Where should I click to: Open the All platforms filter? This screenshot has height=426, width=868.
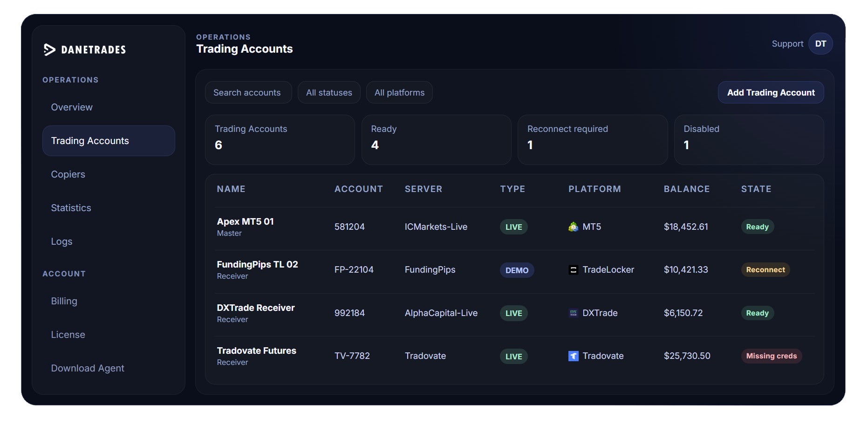pos(399,92)
